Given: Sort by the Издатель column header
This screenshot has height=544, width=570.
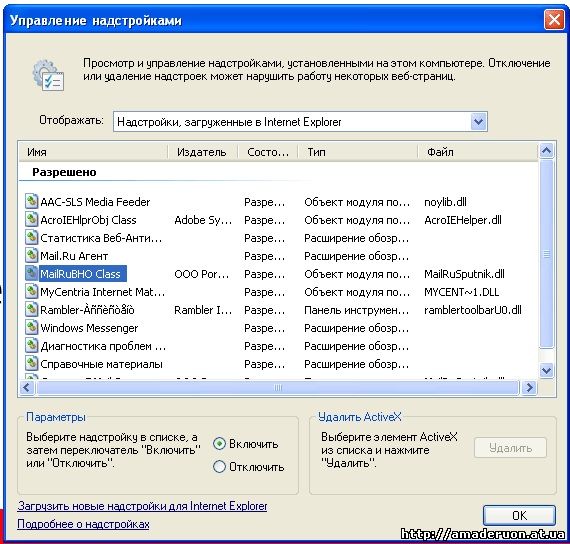Looking at the screenshot, I should (203, 152).
